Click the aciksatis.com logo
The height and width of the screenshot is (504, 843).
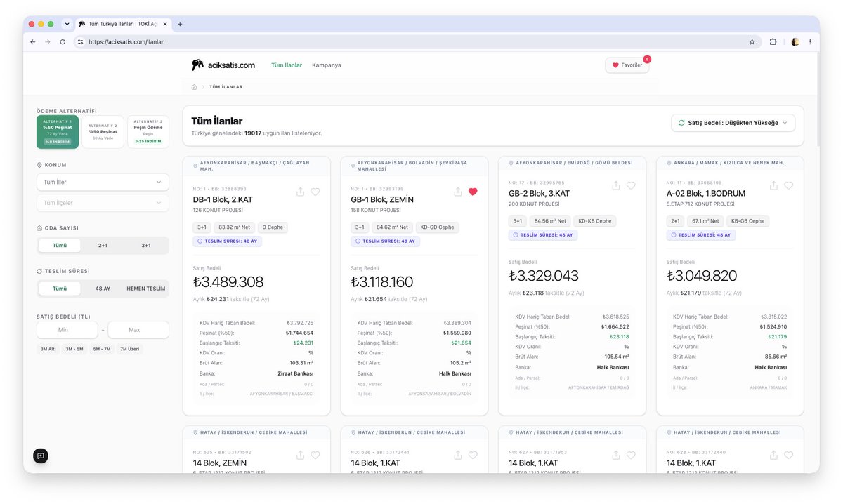pos(223,65)
